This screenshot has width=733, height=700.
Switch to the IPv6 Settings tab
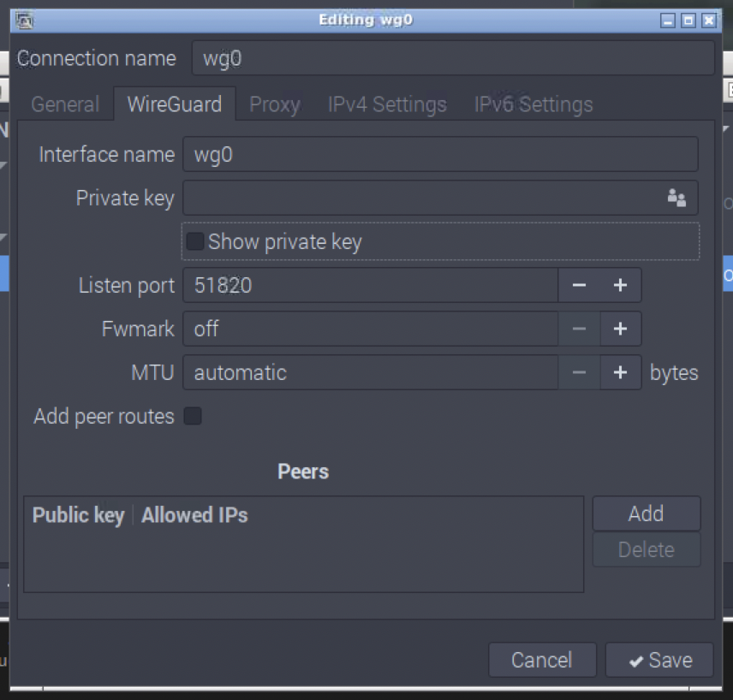pos(533,104)
